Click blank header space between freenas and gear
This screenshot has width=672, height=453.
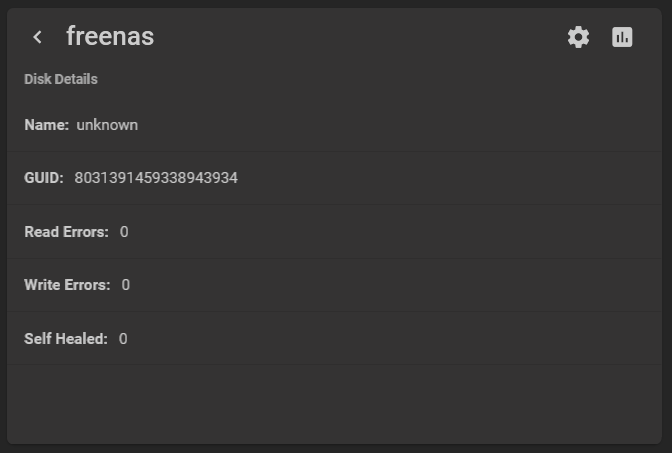click(360, 37)
